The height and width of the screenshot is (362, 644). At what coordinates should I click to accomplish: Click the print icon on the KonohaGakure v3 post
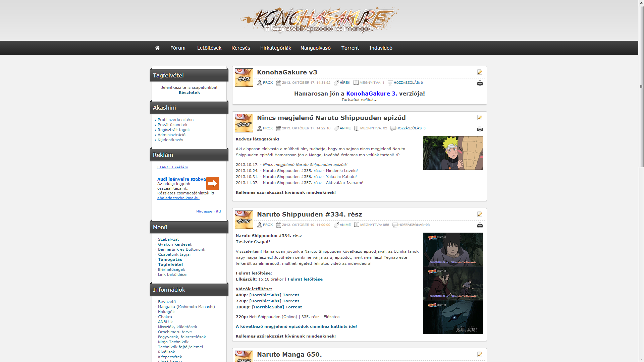tap(480, 83)
